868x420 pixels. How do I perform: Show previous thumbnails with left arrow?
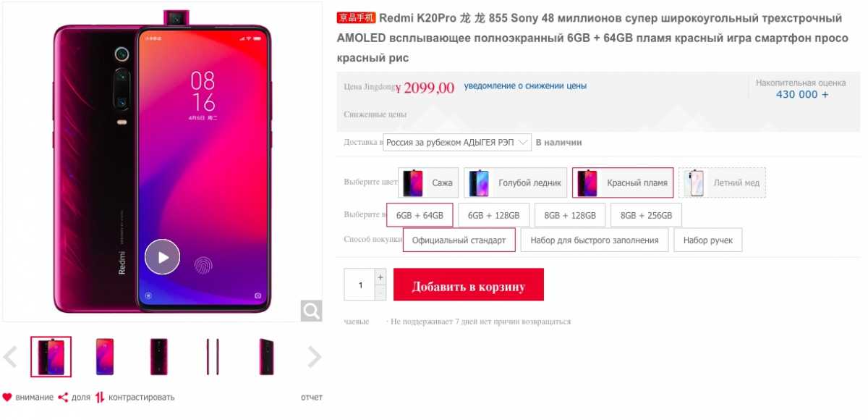10,356
